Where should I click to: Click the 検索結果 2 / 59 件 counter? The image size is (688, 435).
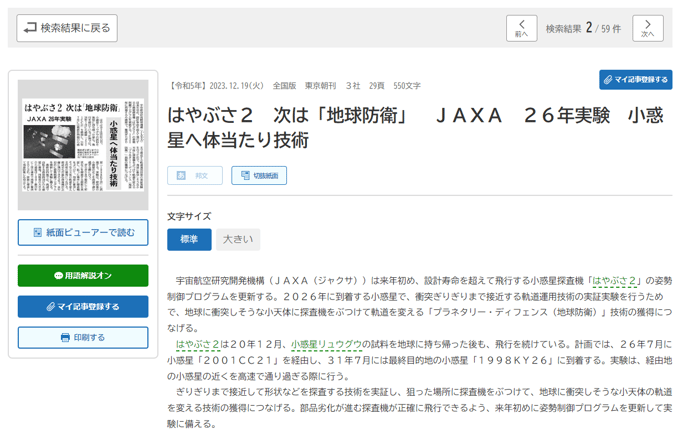coord(583,29)
